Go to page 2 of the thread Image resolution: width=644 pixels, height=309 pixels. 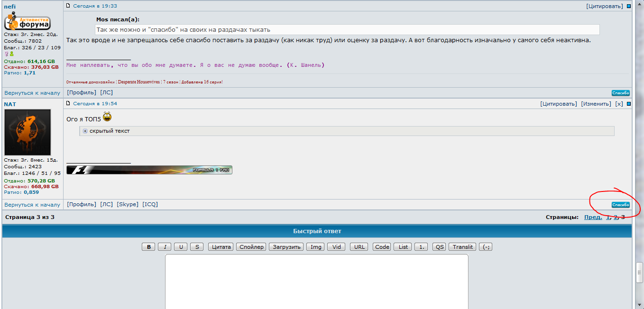pyautogui.click(x=616, y=217)
